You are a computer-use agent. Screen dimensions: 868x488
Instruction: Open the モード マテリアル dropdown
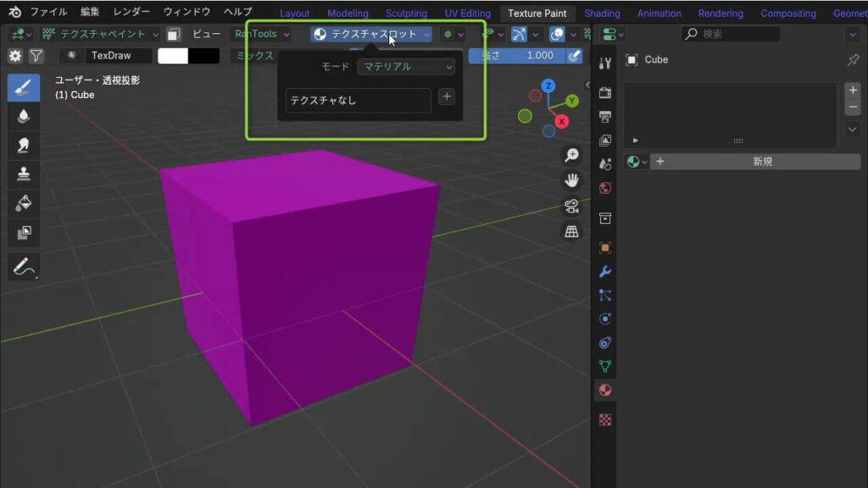(x=406, y=66)
